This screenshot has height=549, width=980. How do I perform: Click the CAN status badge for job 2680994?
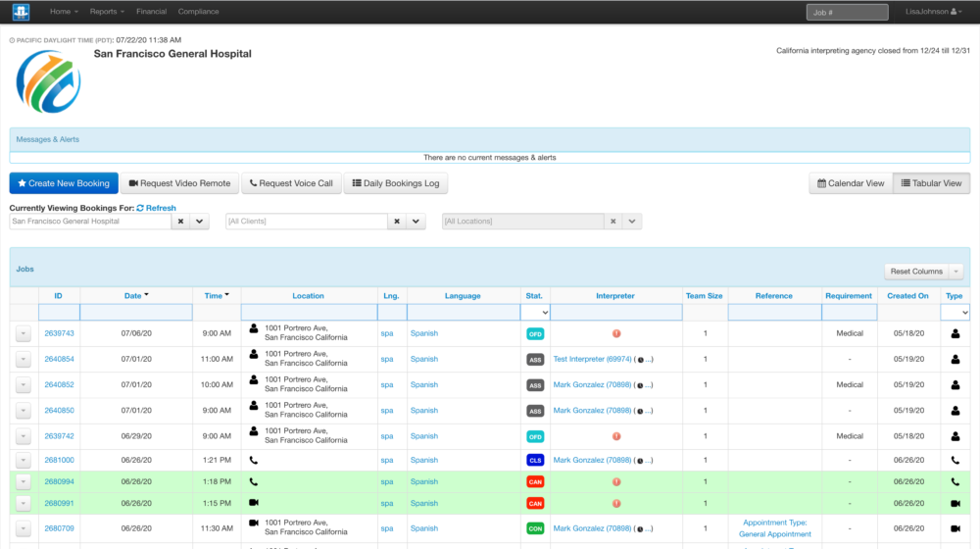(x=535, y=482)
